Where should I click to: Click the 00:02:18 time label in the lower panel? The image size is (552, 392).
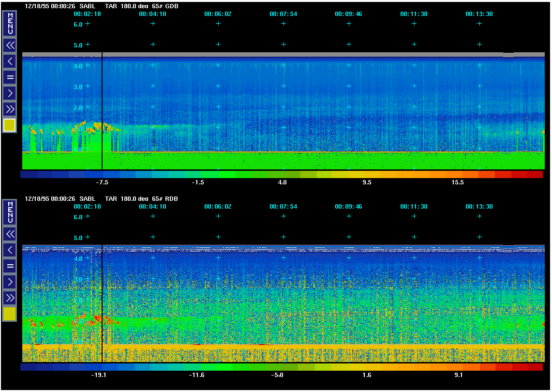coord(87,207)
